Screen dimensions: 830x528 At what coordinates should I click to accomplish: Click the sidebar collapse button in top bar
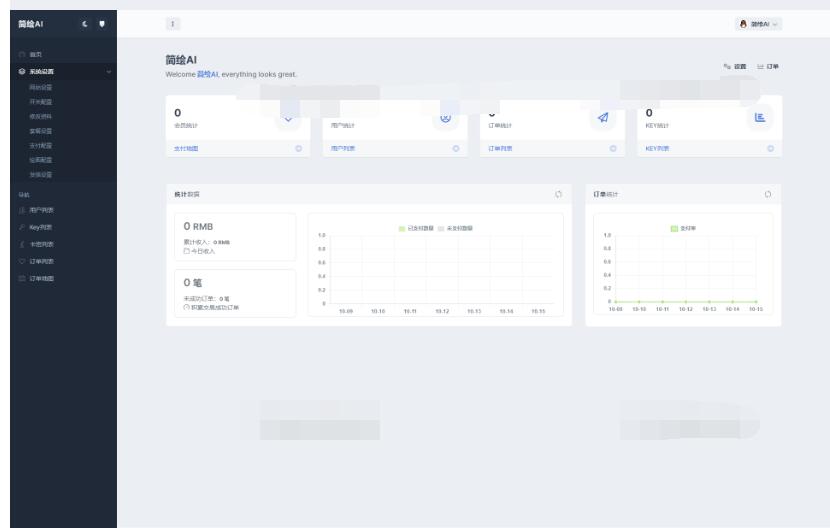point(172,23)
